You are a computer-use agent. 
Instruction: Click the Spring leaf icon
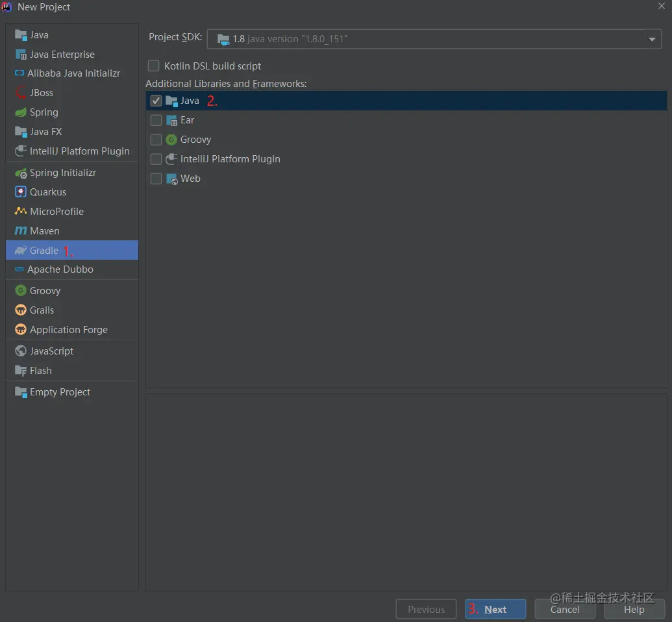pyautogui.click(x=21, y=112)
